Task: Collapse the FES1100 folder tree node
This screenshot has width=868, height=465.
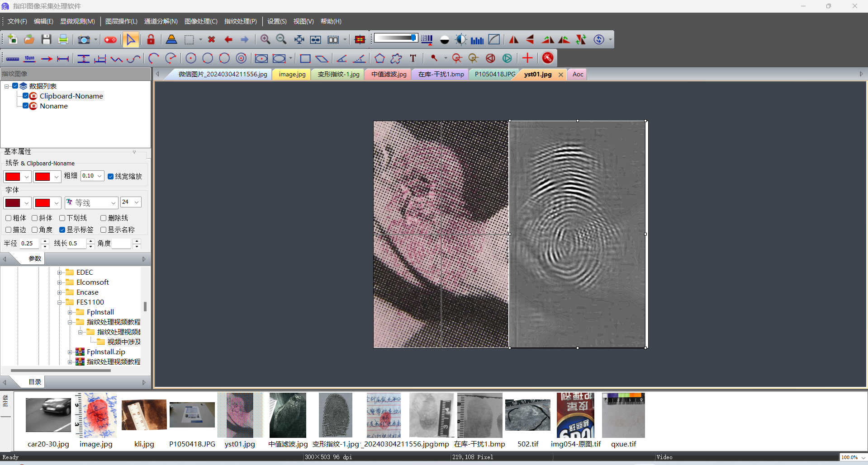Action: click(x=59, y=302)
